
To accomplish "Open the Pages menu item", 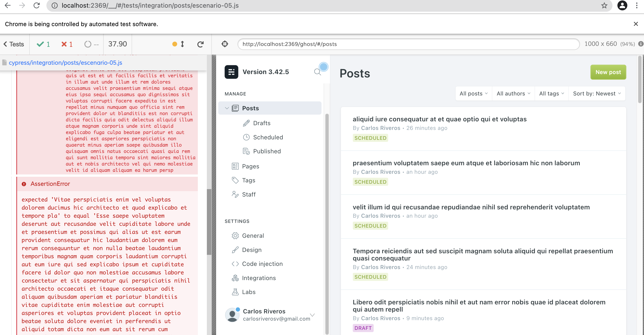I will (x=251, y=166).
